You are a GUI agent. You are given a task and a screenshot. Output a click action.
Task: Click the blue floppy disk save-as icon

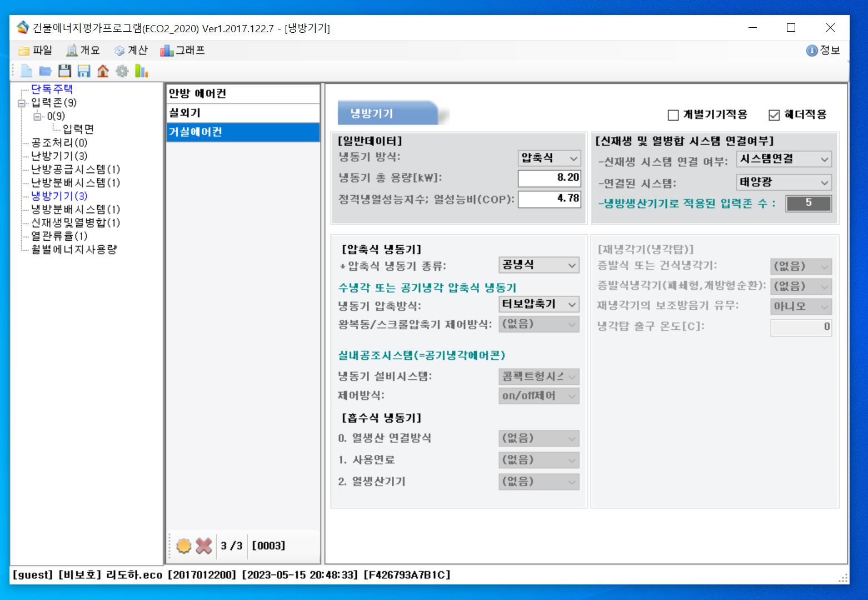84,71
